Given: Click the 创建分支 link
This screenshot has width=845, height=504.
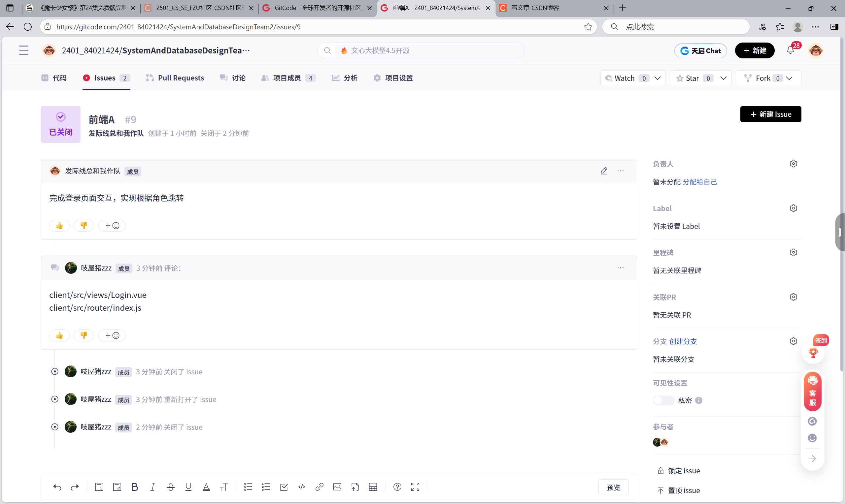Looking at the screenshot, I should pos(683,341).
